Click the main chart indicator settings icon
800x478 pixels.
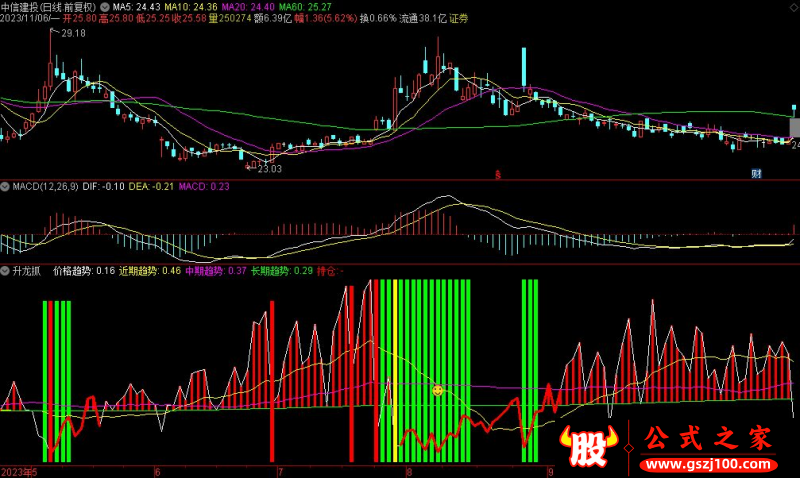coord(106,5)
